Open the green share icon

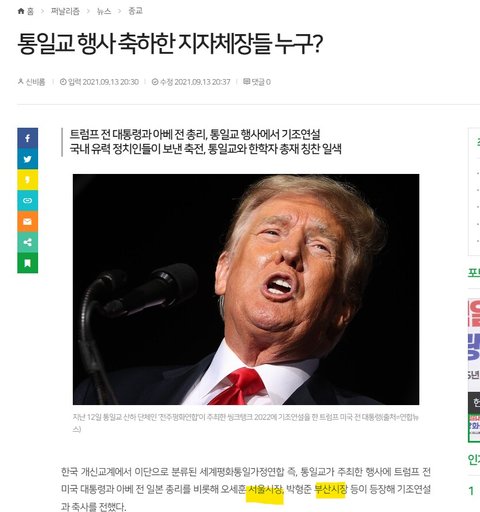(x=28, y=242)
